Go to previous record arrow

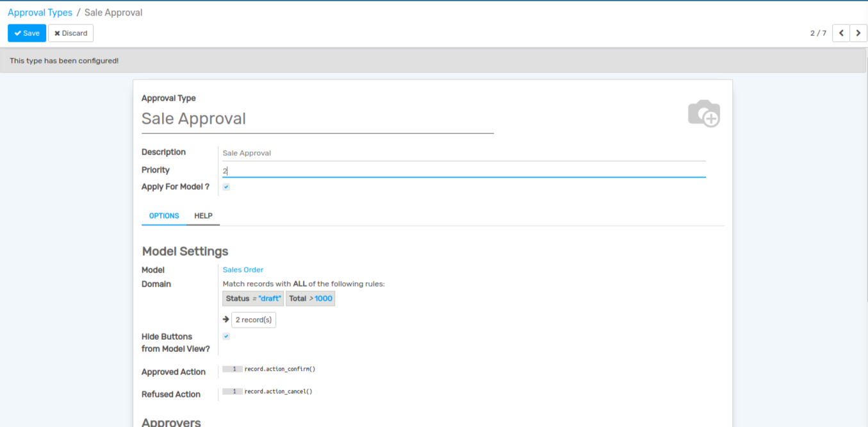coord(840,33)
